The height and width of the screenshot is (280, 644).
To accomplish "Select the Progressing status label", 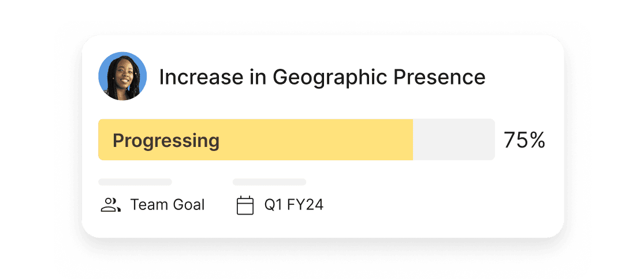I will tap(166, 141).
